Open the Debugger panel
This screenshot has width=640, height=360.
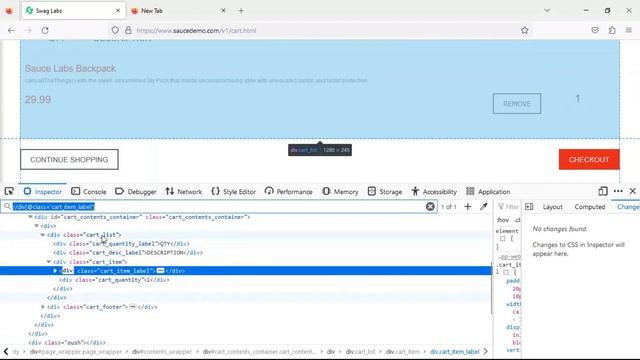click(136, 191)
